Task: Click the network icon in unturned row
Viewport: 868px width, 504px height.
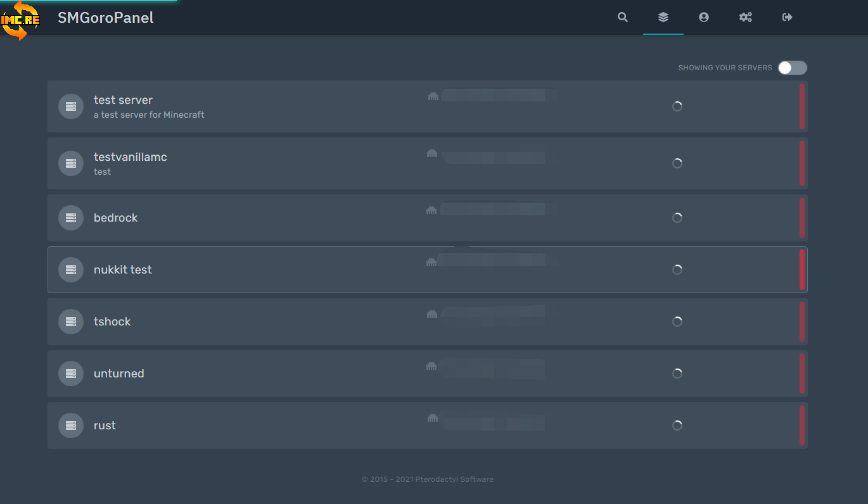Action: pyautogui.click(x=432, y=366)
